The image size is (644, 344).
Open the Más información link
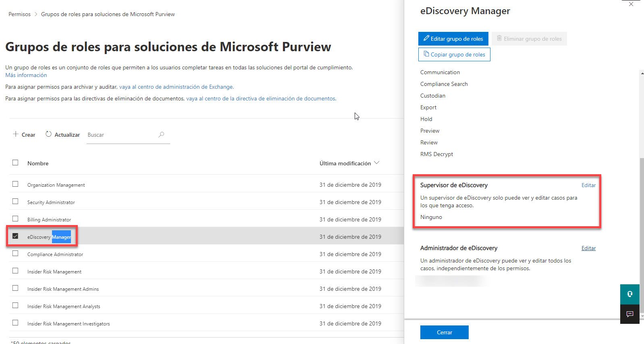click(26, 75)
